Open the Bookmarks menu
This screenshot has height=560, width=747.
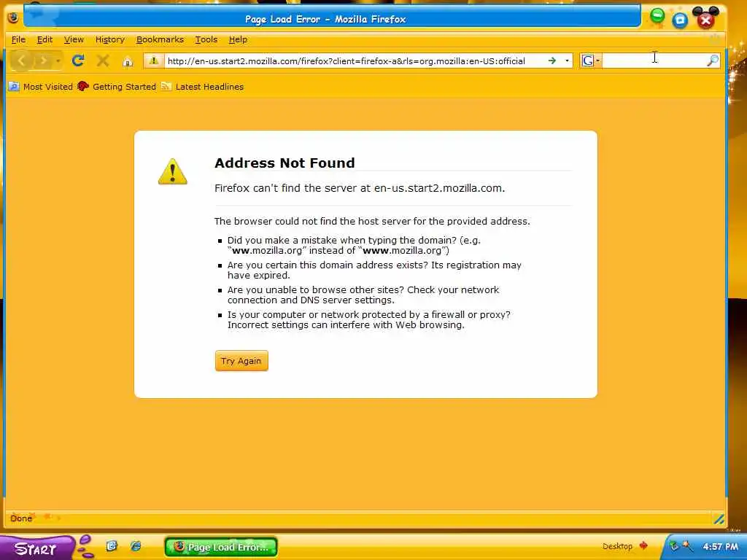click(160, 39)
